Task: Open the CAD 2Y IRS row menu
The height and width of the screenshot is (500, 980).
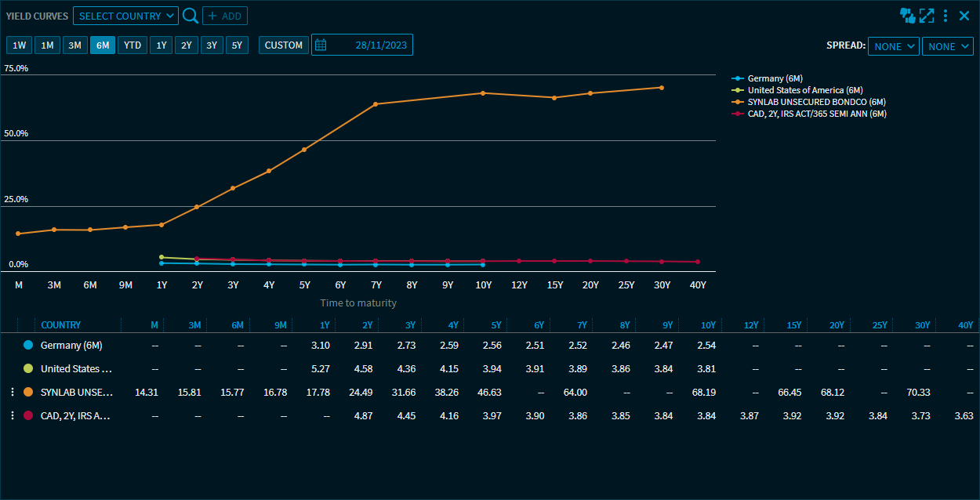Action: coord(12,415)
